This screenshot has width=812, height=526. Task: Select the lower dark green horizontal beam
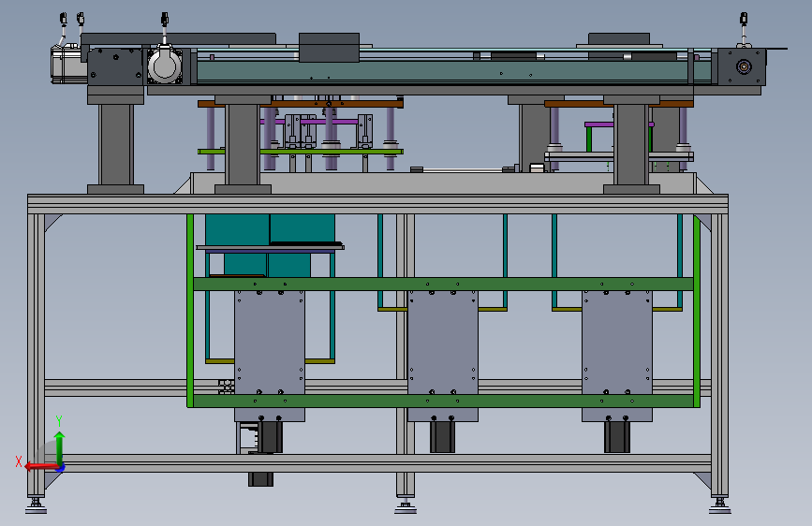click(443, 401)
